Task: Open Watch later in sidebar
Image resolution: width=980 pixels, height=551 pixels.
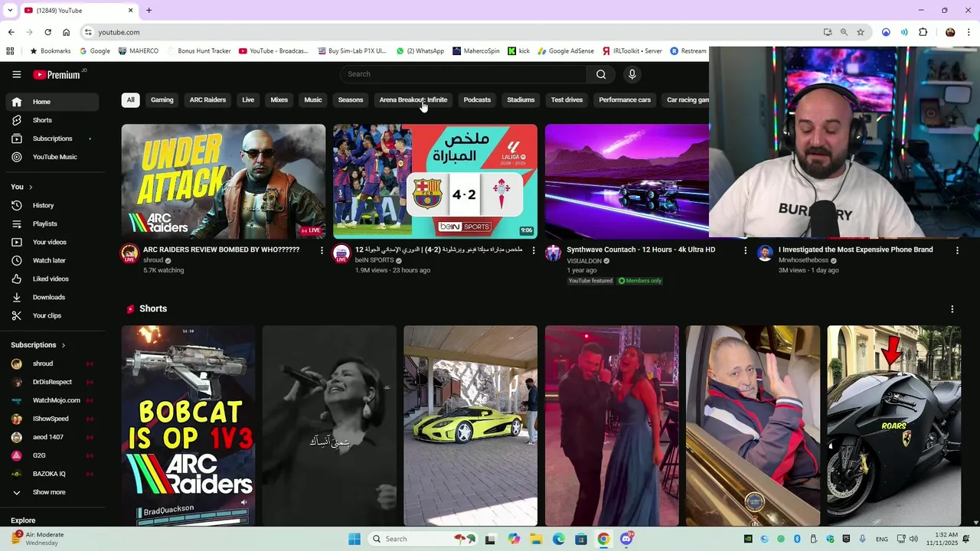Action: pos(52,260)
